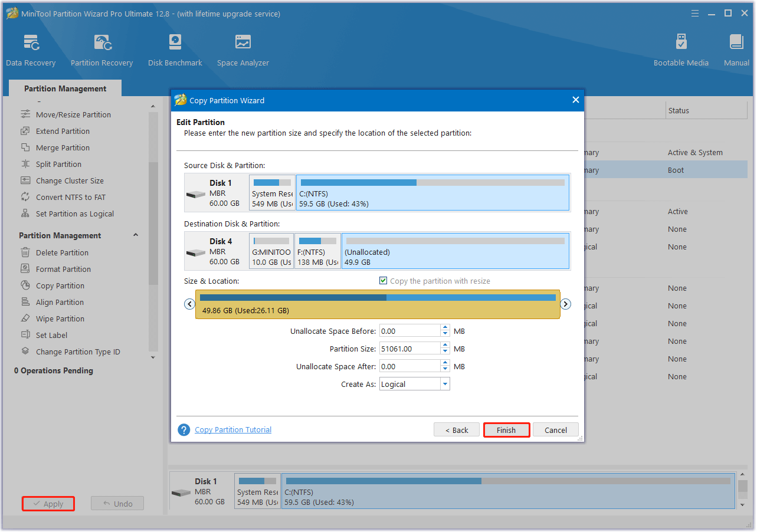757x532 pixels.
Task: Increase Unallocate Space After value
Action: pos(444,363)
